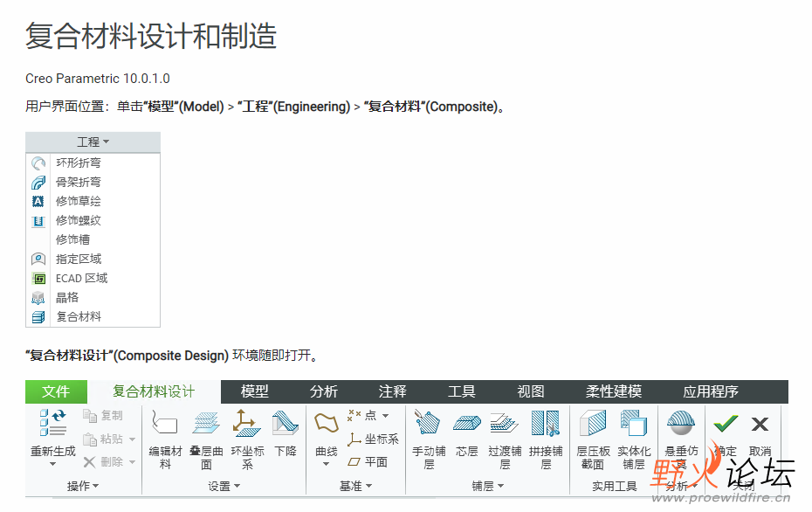Expand the 工程 dropdown header
Screen dimensions: 812x512
[93, 142]
